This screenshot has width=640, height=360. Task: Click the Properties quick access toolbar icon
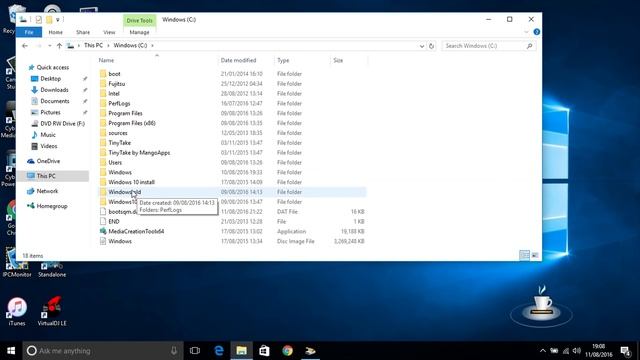point(38,20)
